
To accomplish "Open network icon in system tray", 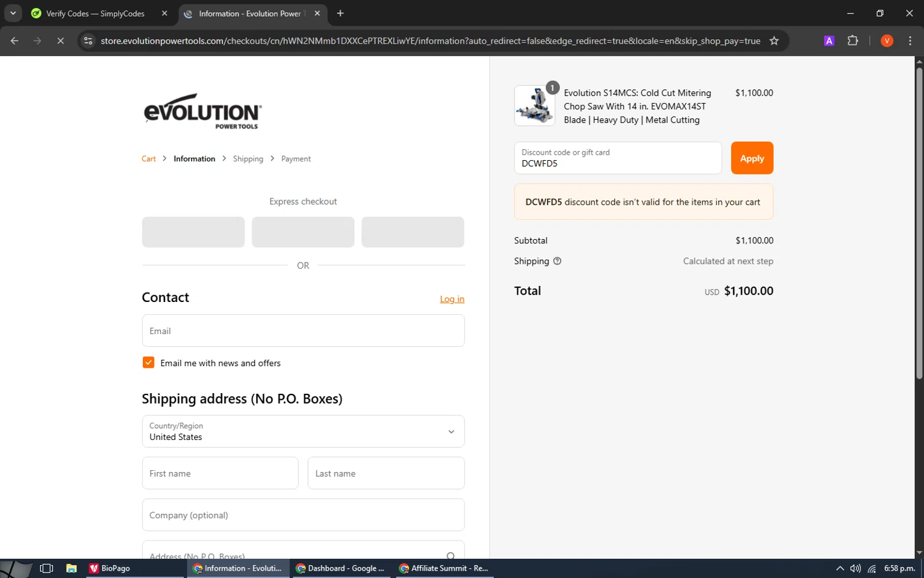I will (872, 569).
